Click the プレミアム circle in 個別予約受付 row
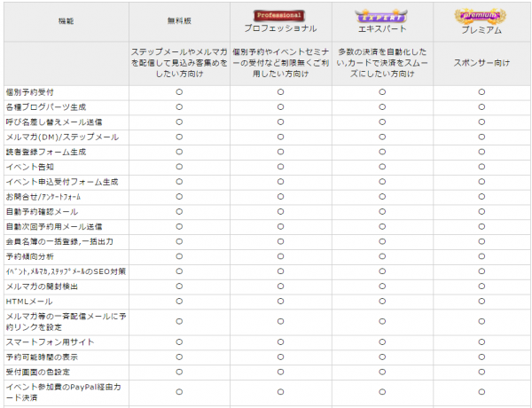The width and height of the screenshot is (532, 408). tap(481, 92)
